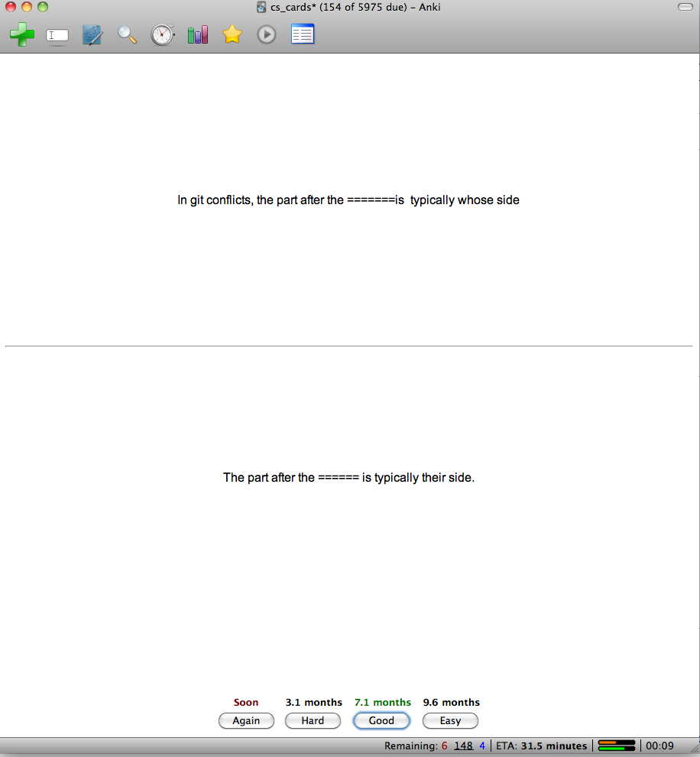Viewport: 700px width, 757px height.
Task: Mark the card with the star icon
Action: [x=232, y=35]
